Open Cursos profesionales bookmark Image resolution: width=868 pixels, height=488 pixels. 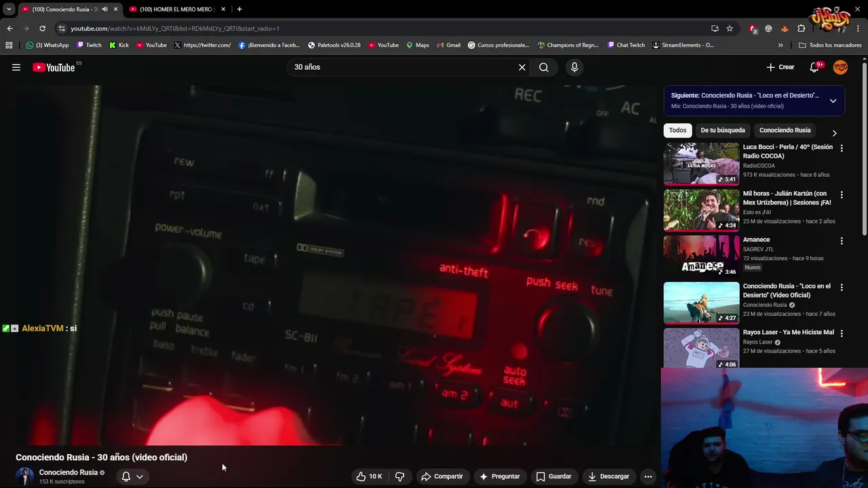[498, 45]
